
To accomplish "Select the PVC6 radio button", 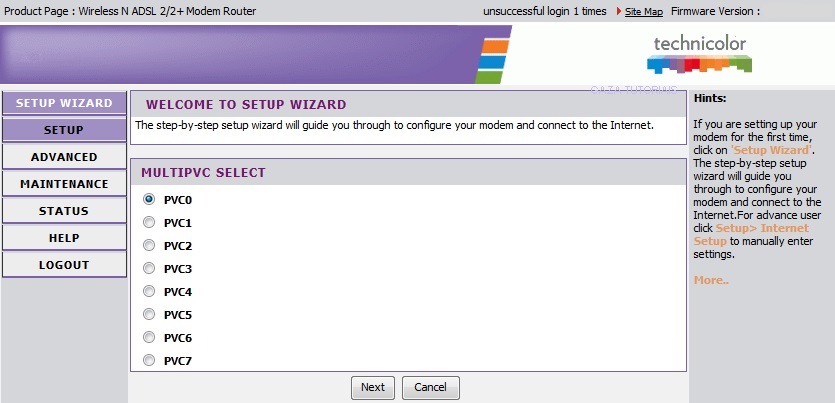I will tap(149, 338).
